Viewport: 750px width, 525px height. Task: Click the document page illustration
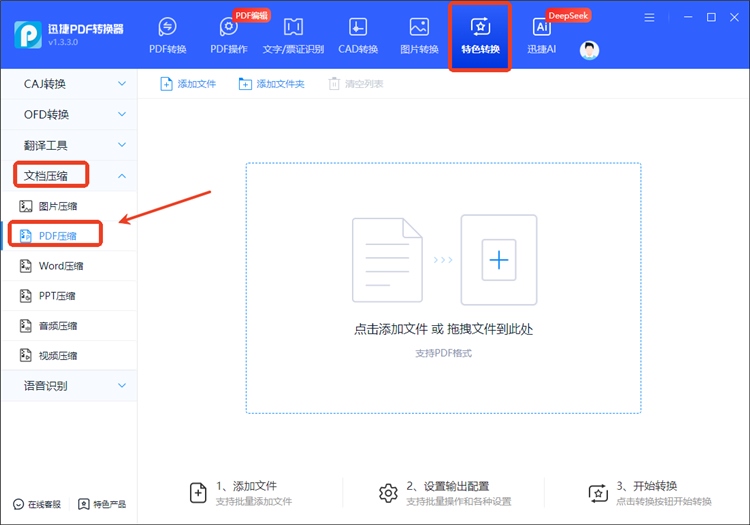pos(387,260)
